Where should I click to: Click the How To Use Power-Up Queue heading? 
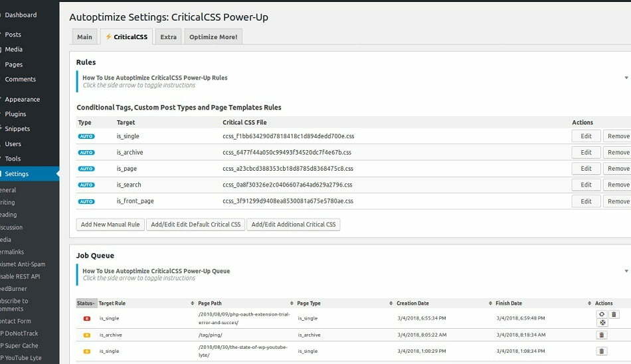[x=156, y=271]
